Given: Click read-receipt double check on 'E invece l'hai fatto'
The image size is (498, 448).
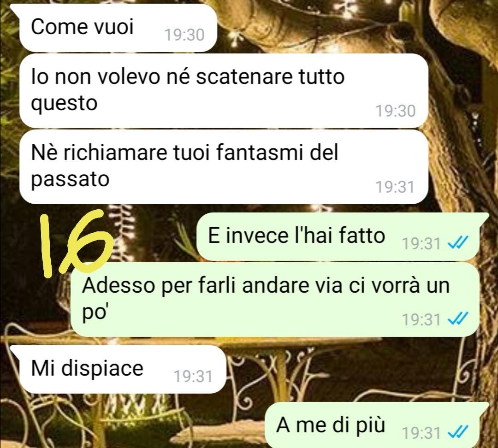Looking at the screenshot, I should click(458, 243).
